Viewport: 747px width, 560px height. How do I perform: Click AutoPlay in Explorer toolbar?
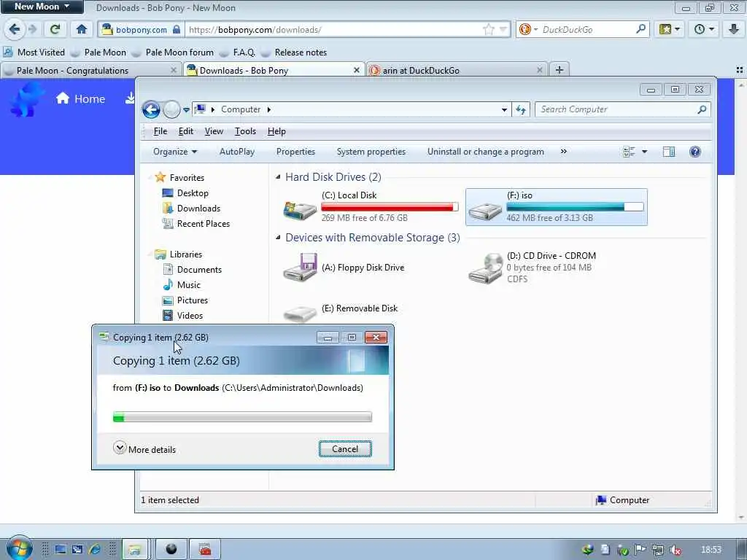click(x=237, y=152)
